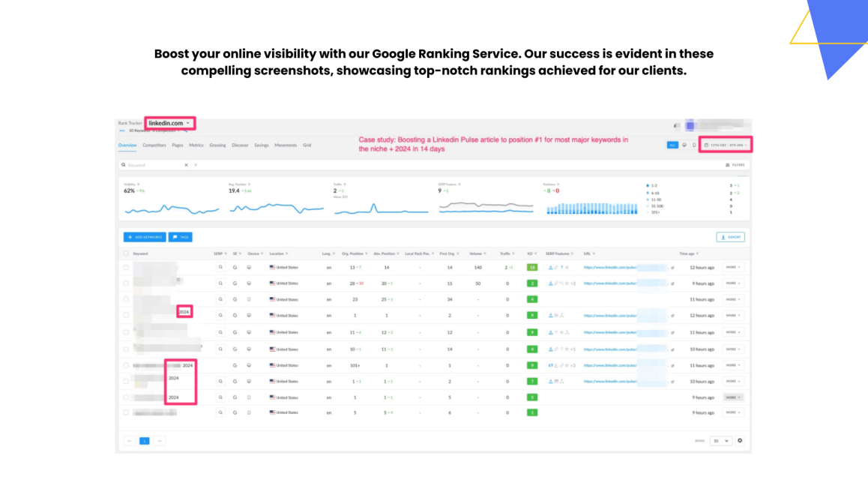This screenshot has width=868, height=489.
Task: Focus the Keyword search field
Action: tap(154, 165)
